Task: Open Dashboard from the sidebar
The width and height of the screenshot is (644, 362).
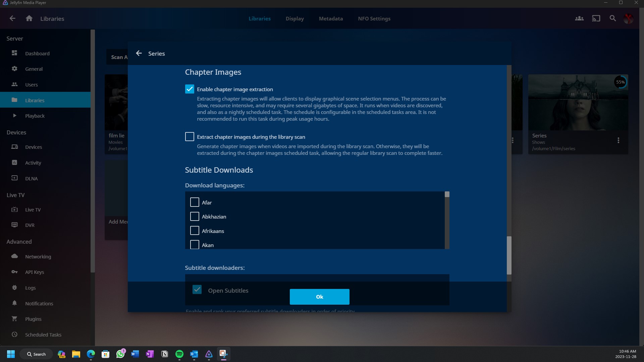Action: click(37, 53)
